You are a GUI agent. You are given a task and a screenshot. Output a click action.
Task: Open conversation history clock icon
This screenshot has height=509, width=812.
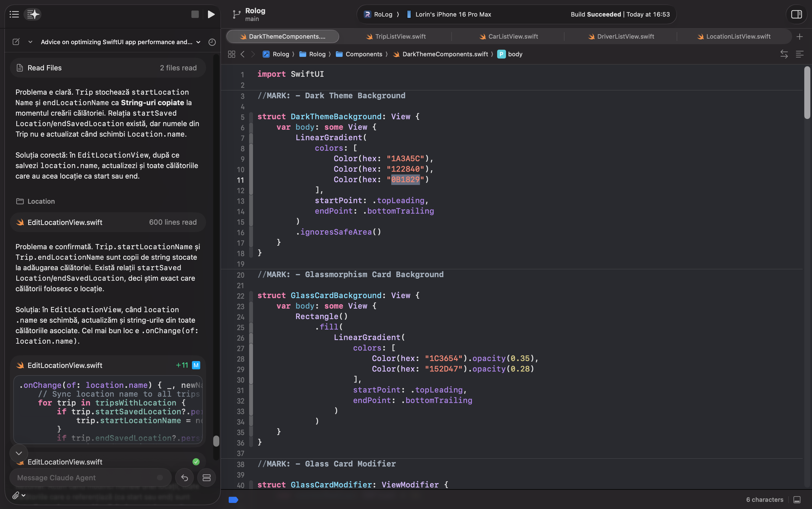(212, 42)
